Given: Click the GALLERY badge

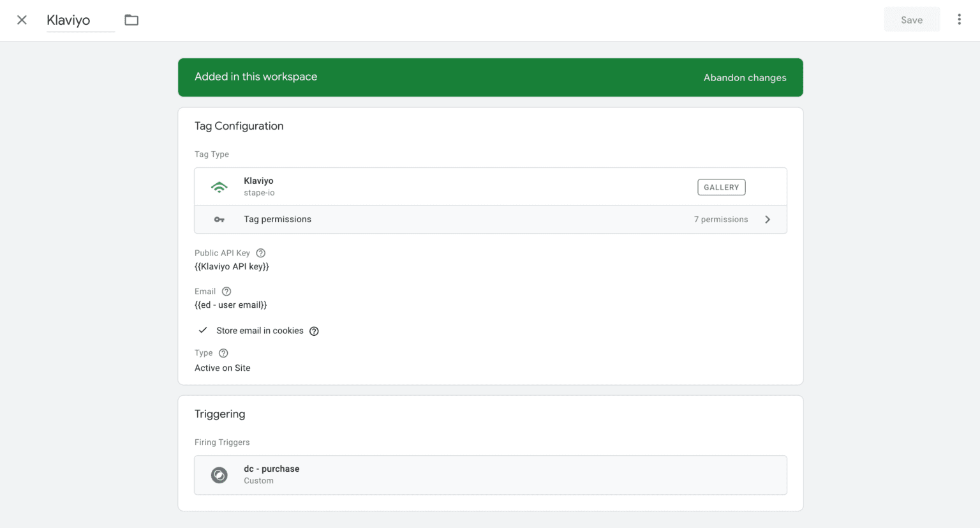Looking at the screenshot, I should 722,187.
